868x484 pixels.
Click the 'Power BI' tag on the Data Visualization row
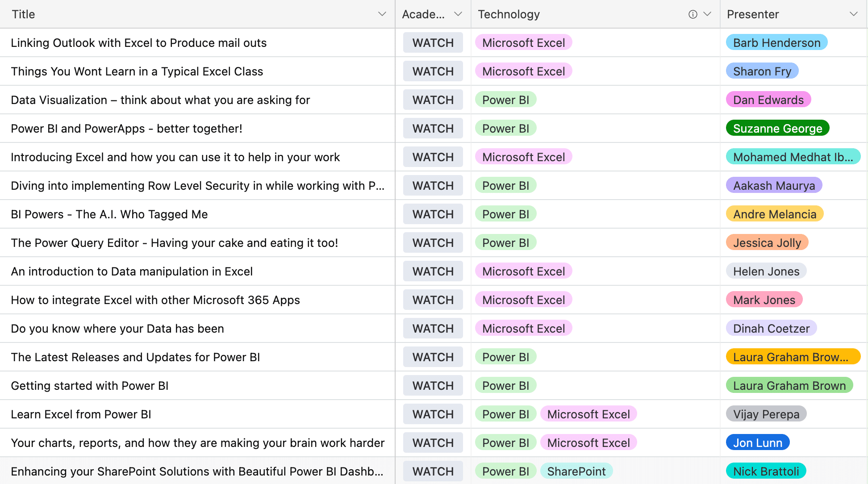click(505, 100)
